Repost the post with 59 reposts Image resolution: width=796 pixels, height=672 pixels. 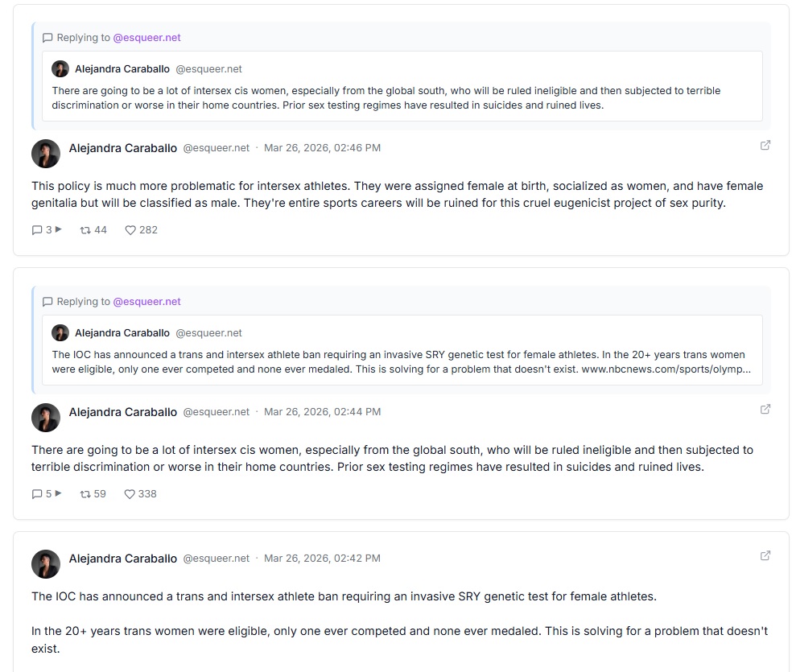pos(85,494)
